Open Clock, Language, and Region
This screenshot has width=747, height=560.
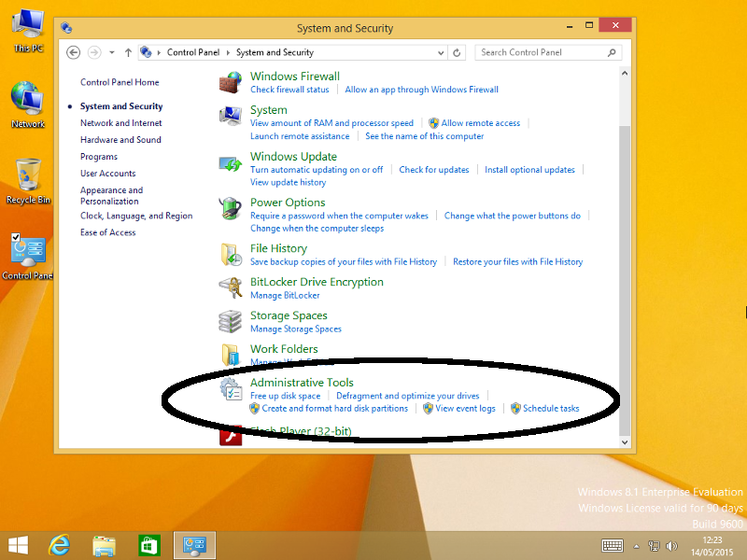point(136,216)
